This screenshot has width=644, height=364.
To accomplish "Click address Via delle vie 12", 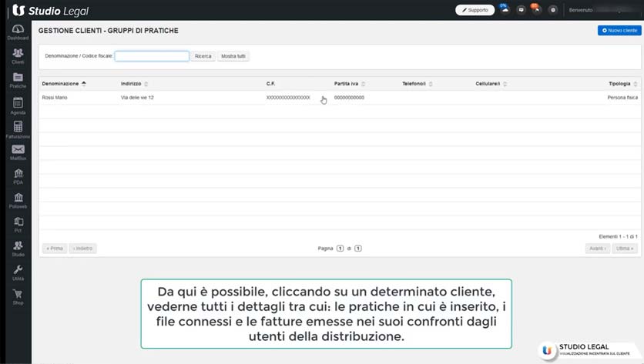I will 137,98.
